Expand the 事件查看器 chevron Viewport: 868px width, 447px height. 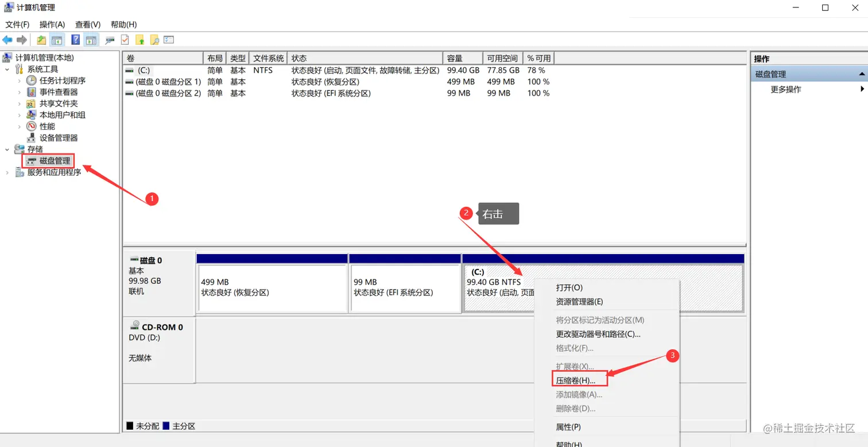(20, 92)
